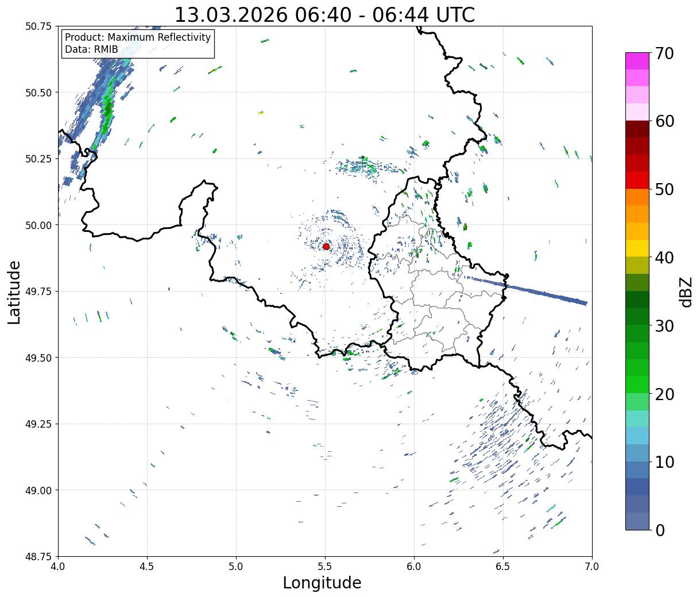This screenshot has width=700, height=597.
Task: Click the dBZ colorbar label
Action: pyautogui.click(x=686, y=292)
